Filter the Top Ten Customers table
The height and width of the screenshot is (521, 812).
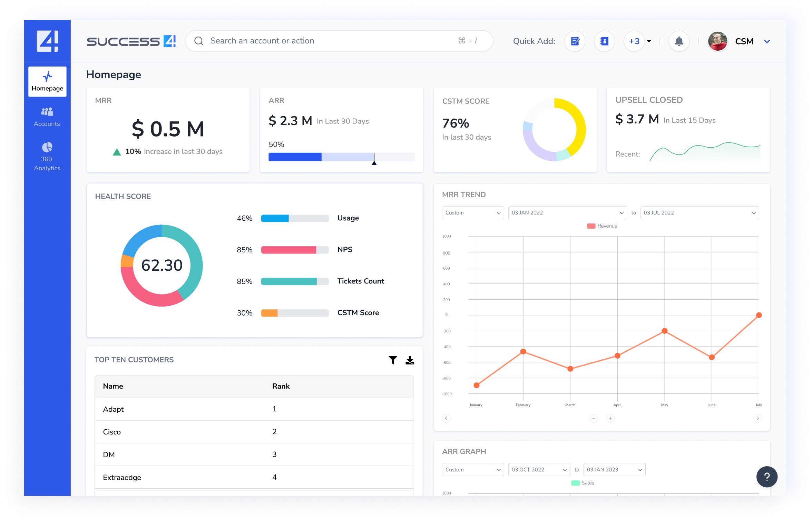(x=393, y=360)
